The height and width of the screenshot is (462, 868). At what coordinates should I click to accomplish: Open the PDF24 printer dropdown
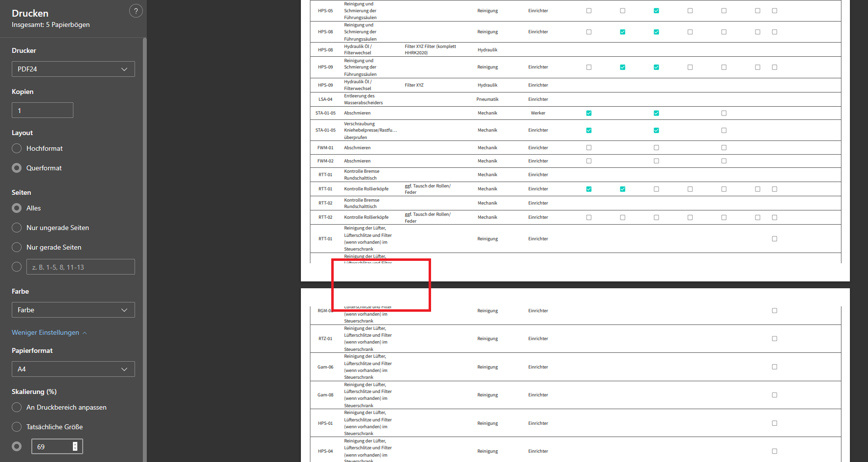[73, 69]
